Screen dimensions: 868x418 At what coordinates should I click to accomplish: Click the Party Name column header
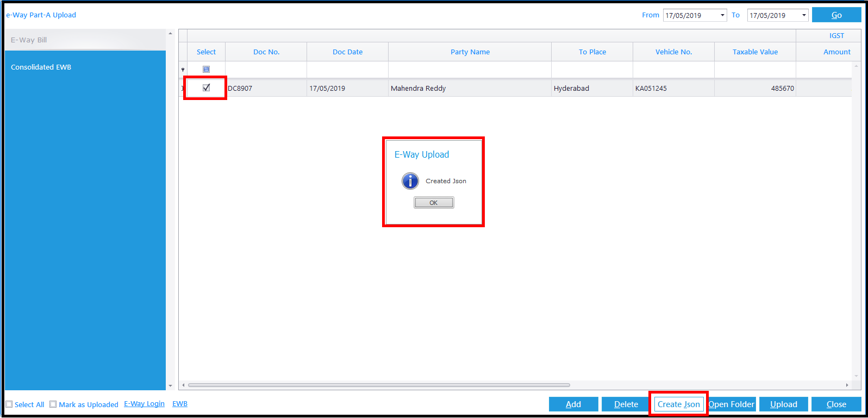pos(470,52)
